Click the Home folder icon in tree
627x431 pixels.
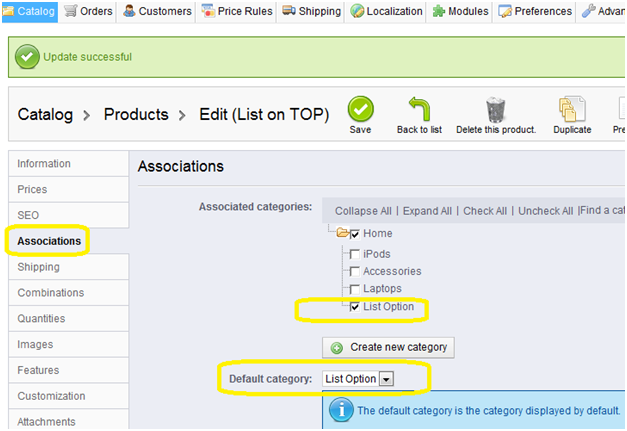[x=343, y=232]
